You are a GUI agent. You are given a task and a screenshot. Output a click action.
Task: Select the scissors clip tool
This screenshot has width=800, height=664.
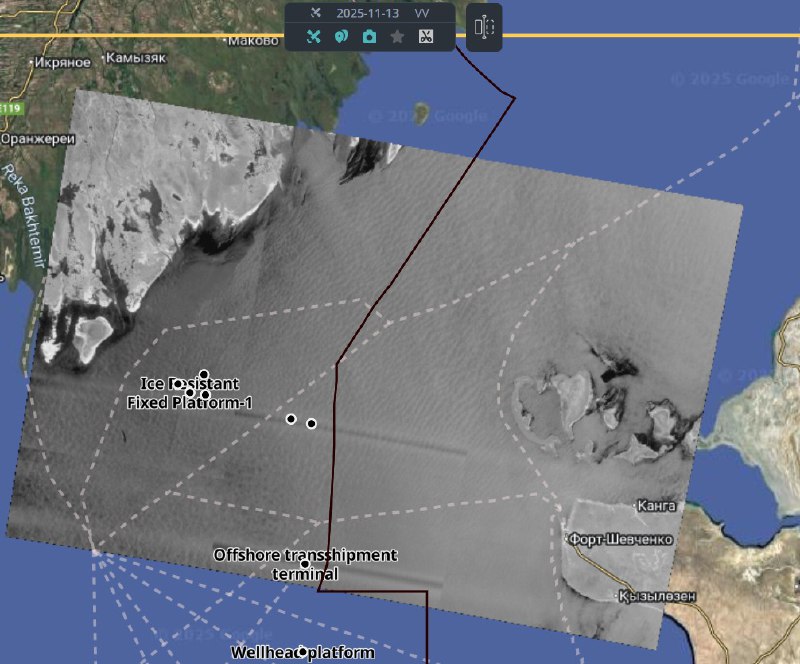425,37
